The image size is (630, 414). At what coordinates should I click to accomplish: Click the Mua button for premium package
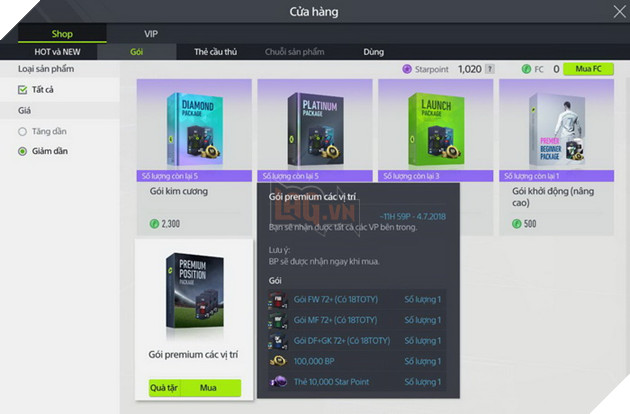(x=208, y=388)
